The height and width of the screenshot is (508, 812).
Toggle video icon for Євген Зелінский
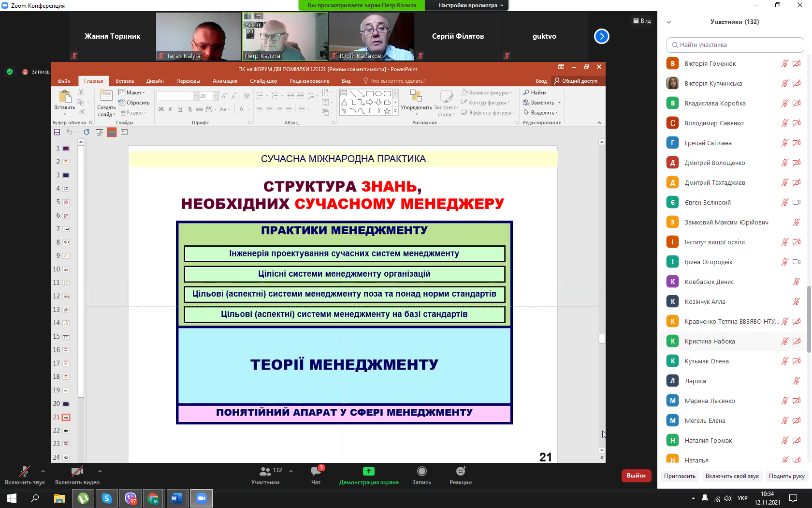[x=797, y=202]
